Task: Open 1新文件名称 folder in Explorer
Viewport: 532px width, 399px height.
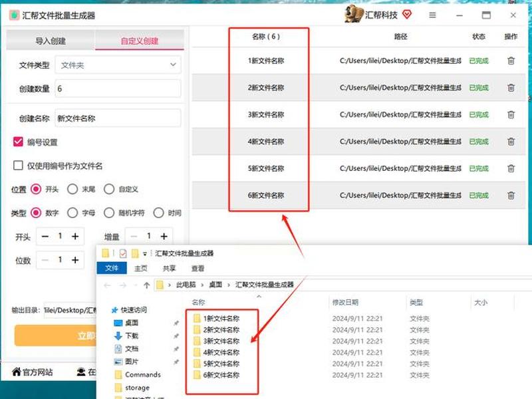Action: tap(217, 319)
